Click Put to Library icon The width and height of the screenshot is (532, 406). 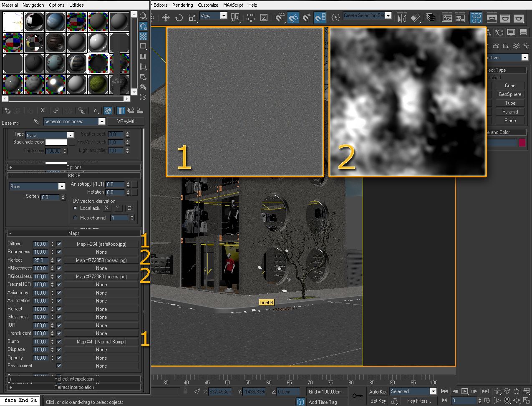82,111
